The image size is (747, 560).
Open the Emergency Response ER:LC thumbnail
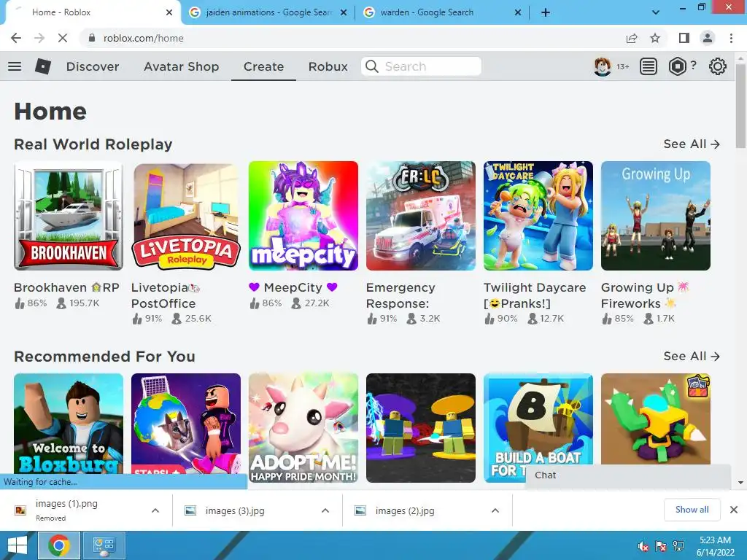coord(421,216)
